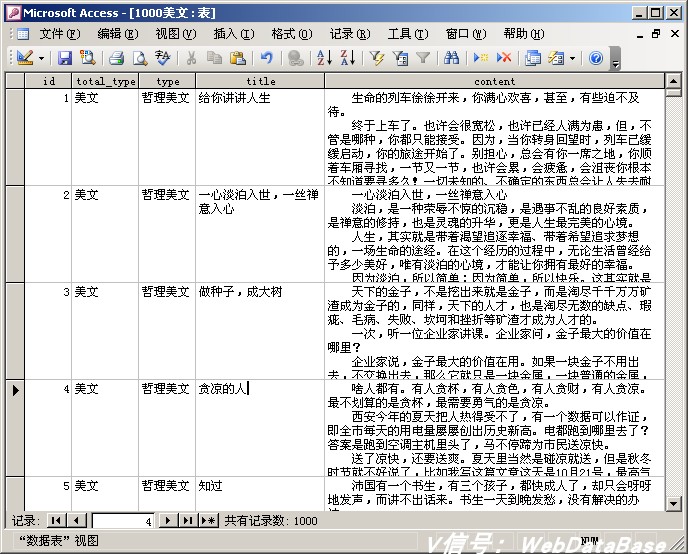The image size is (688, 554).
Task: Undo the last action with Undo icon
Action: [x=266, y=58]
